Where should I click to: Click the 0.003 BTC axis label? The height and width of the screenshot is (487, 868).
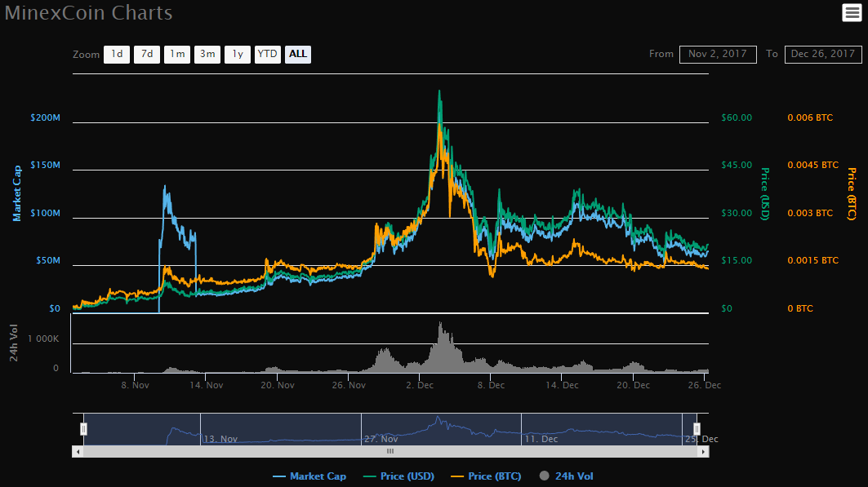(x=810, y=214)
